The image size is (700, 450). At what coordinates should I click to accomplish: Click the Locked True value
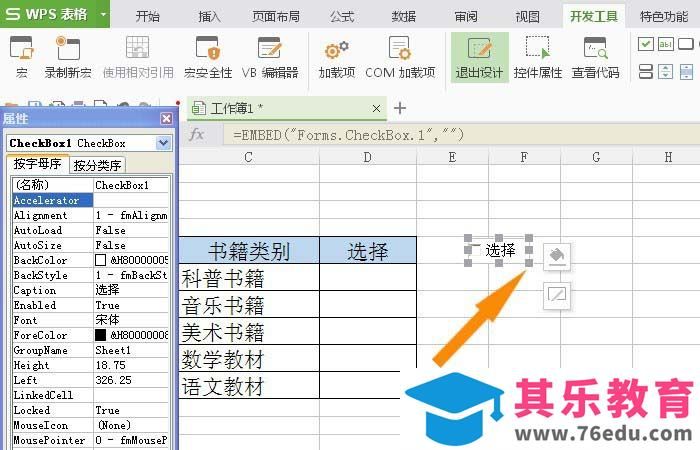coord(131,410)
